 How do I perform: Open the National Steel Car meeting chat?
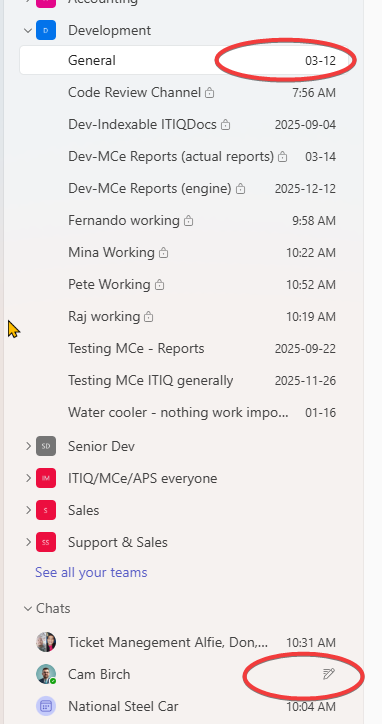(123, 706)
